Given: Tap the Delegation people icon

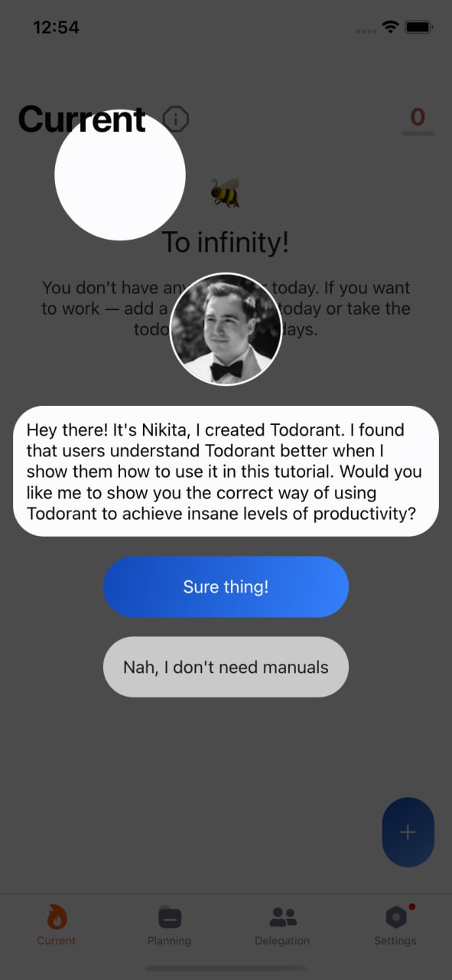Looking at the screenshot, I should pyautogui.click(x=282, y=916).
